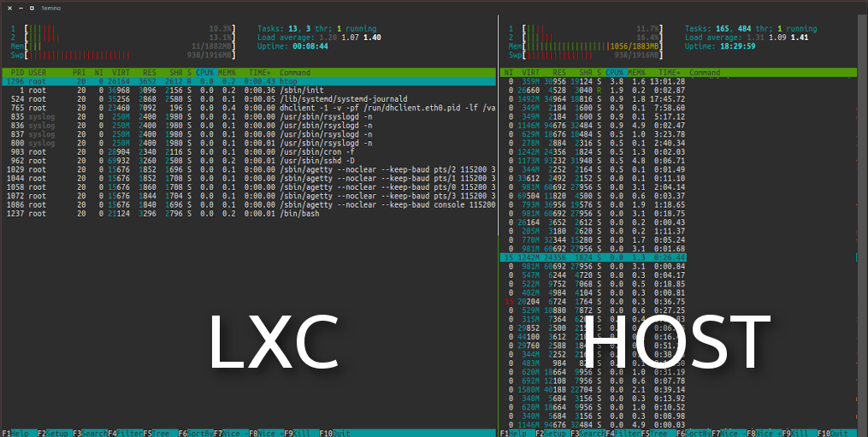
Task: Toggle F5 Tree view in LXC pane
Action: click(x=156, y=433)
